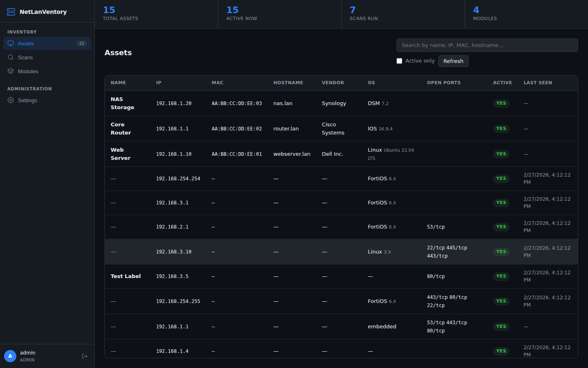Select the NAS Storage asset name
The height and width of the screenshot is (368, 588).
point(122,103)
